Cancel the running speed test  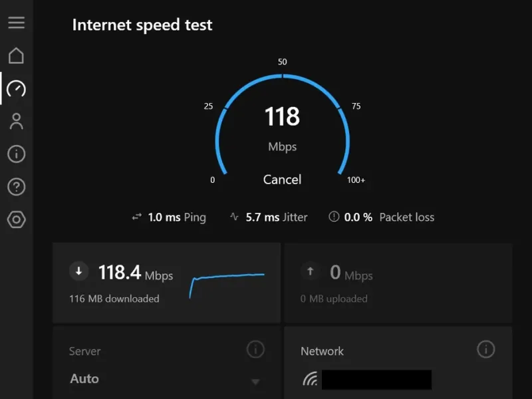(x=282, y=180)
